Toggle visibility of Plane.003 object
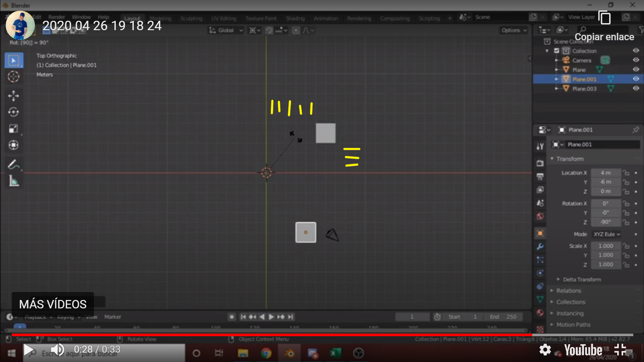Screen dimensions: 644x362 (x=636, y=88)
